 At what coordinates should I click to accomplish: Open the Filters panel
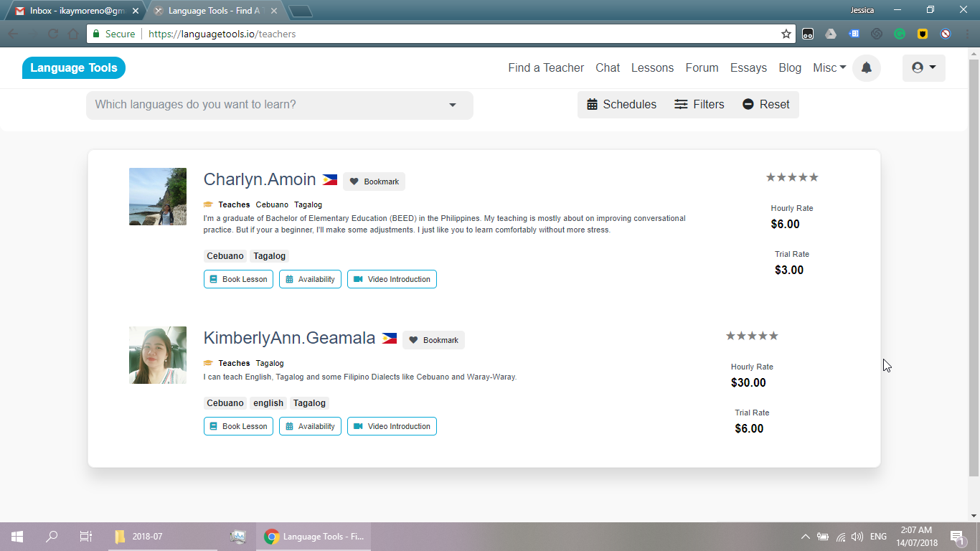click(699, 105)
